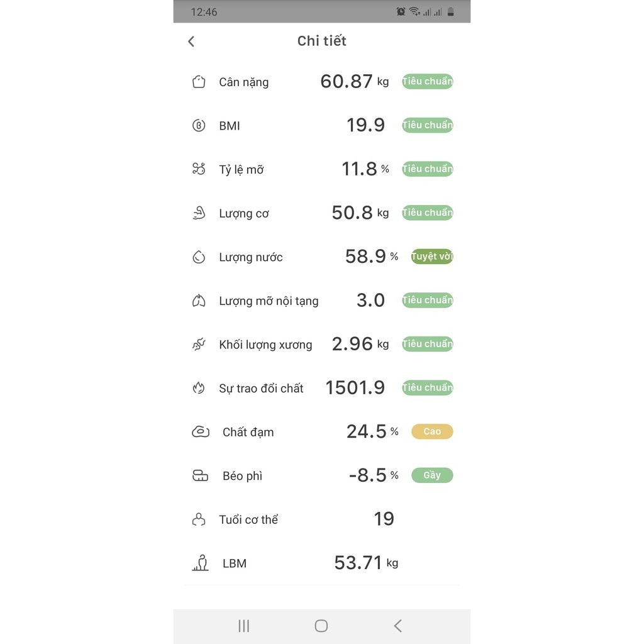644x644 pixels.
Task: Click the Tuổi cơ thể person icon
Action: coord(199,519)
